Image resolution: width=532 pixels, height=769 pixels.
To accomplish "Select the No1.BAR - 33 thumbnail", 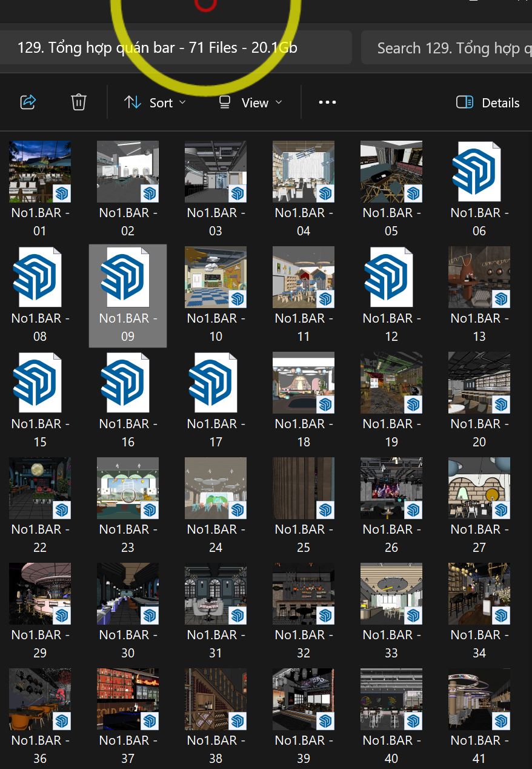I will pos(391,594).
